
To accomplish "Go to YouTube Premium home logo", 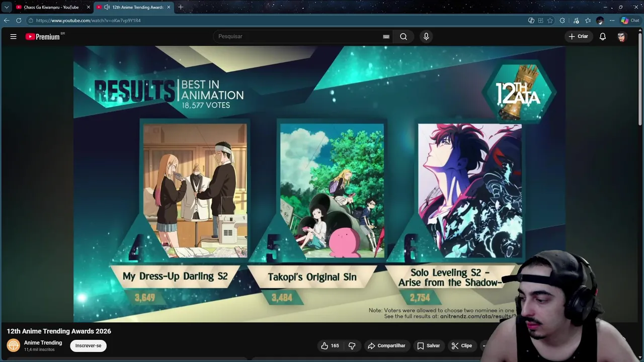I will coord(43,36).
